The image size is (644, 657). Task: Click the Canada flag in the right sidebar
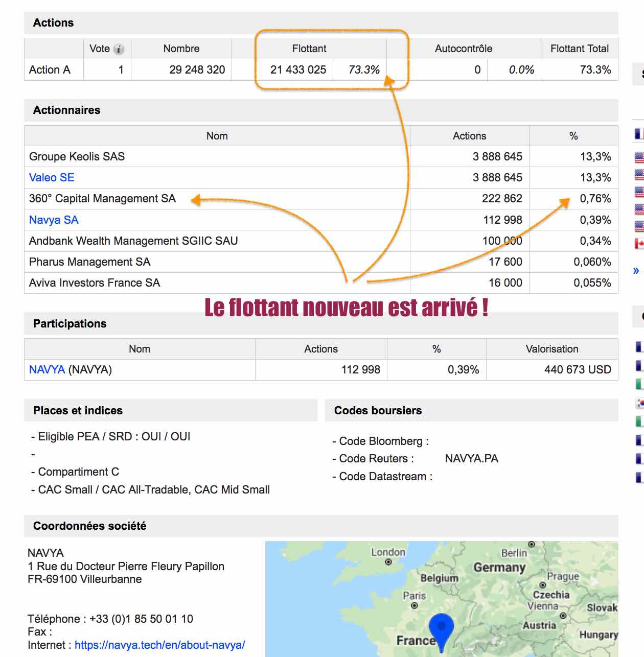click(x=639, y=243)
